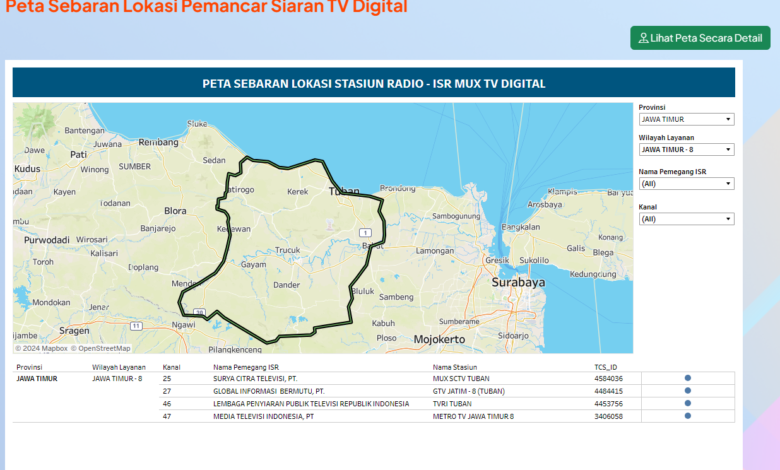This screenshot has width=780, height=470.
Task: Open the Provinsi dropdown showing JAWA TIMUR
Action: tap(686, 119)
